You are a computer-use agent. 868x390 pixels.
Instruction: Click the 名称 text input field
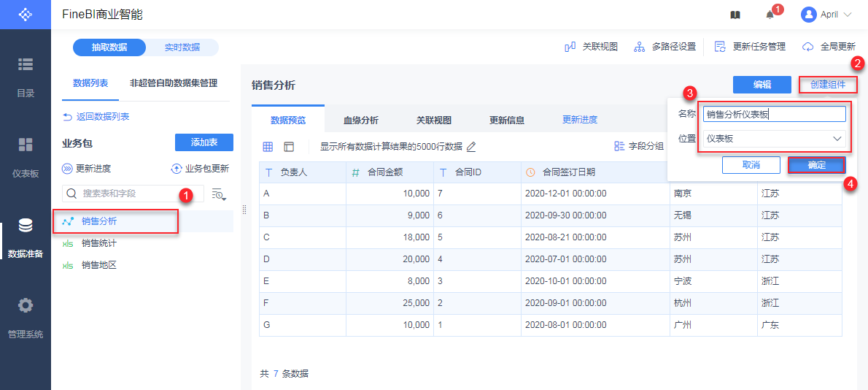[773, 114]
